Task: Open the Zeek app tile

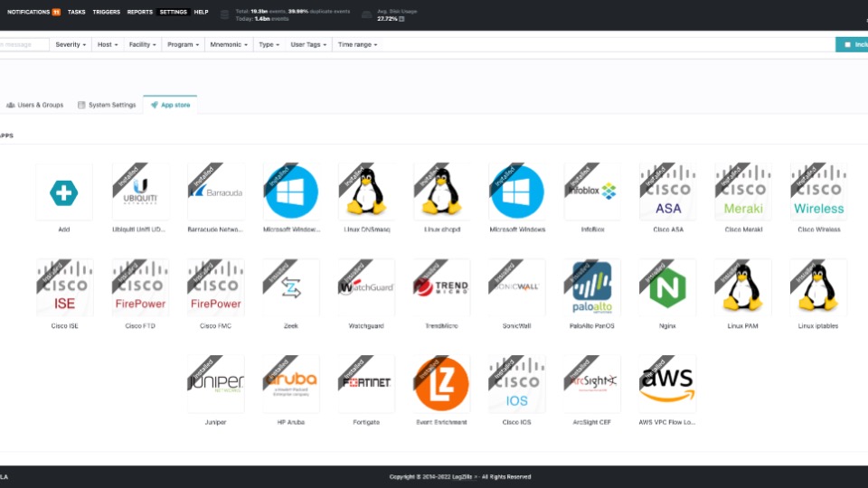Action: pyautogui.click(x=290, y=287)
